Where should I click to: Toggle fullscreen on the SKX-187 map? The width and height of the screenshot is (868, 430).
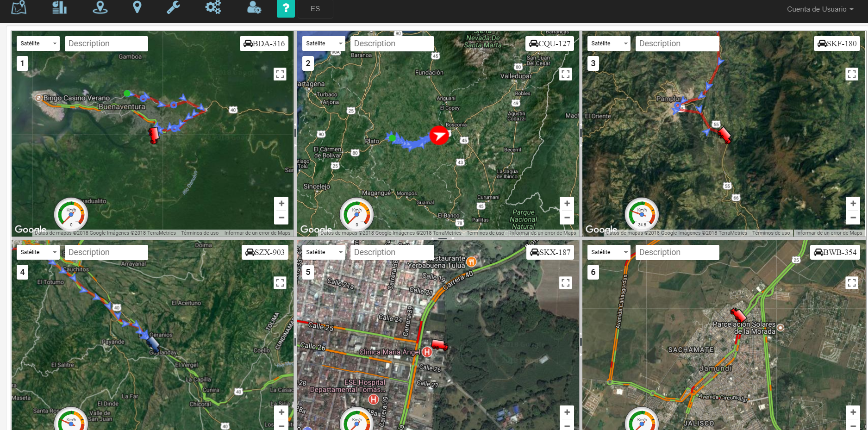tap(566, 283)
